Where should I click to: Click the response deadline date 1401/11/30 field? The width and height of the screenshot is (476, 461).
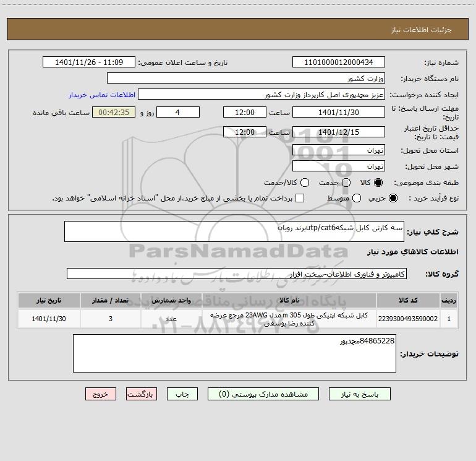coord(339,112)
